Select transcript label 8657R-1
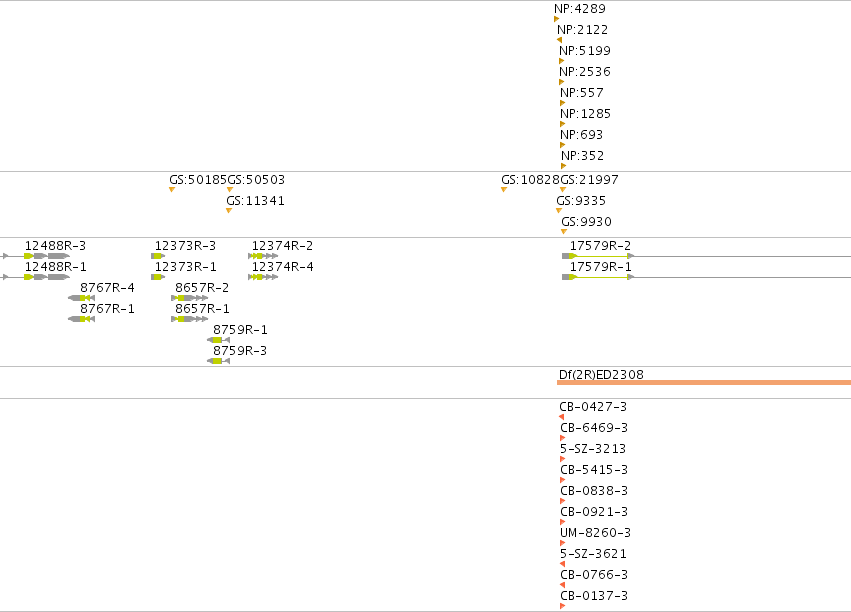851x612 pixels. 202,309
